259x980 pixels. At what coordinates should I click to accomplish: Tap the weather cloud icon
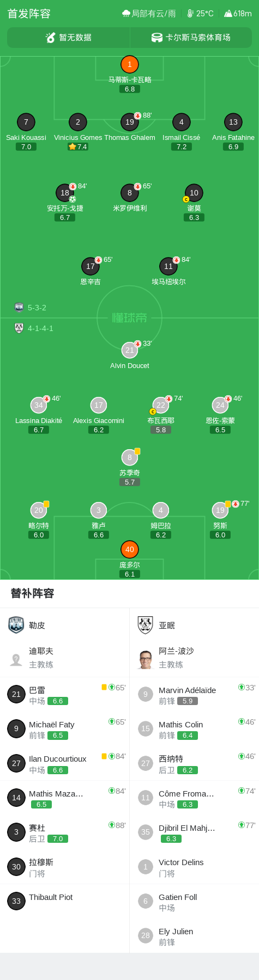tap(126, 14)
